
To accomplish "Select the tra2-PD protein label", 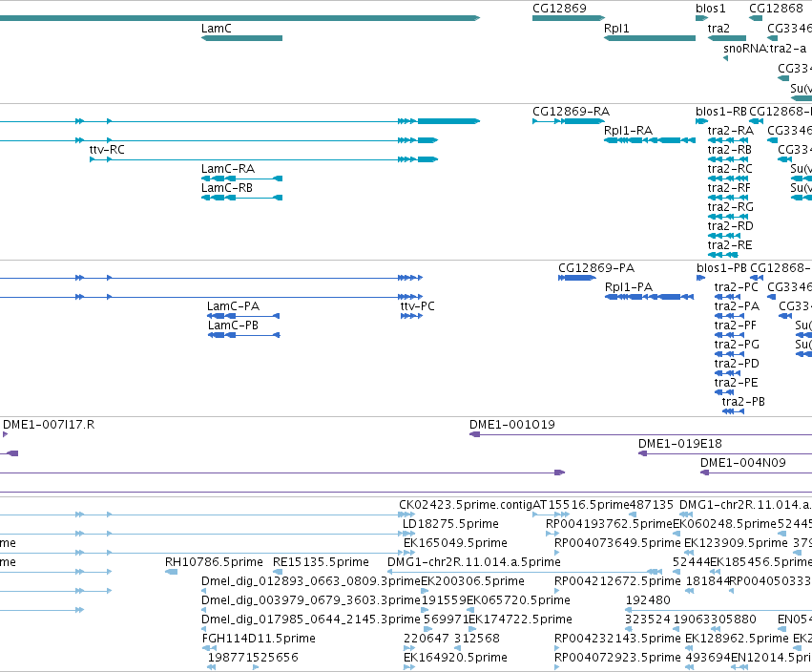I will click(737, 364).
